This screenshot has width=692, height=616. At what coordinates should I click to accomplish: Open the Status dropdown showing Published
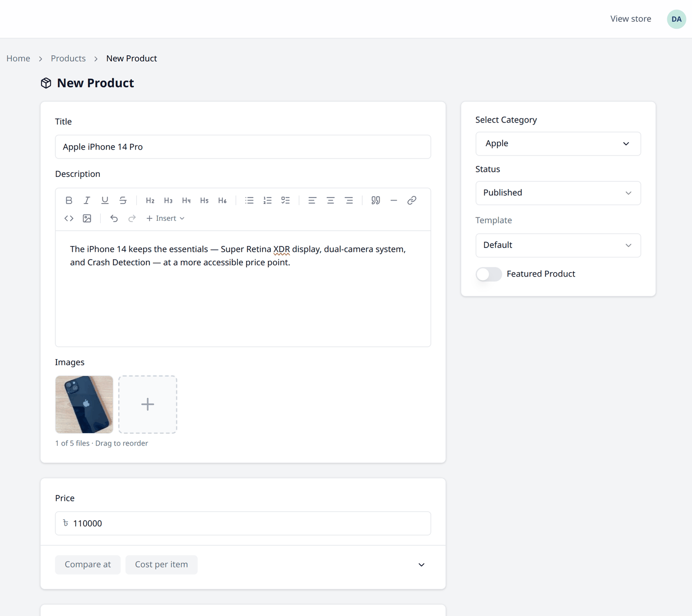(558, 193)
